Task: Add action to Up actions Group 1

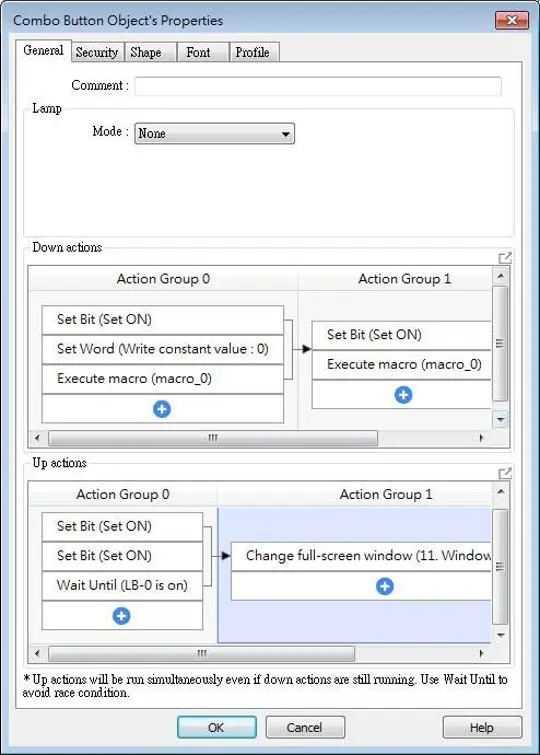Action: pos(384,586)
